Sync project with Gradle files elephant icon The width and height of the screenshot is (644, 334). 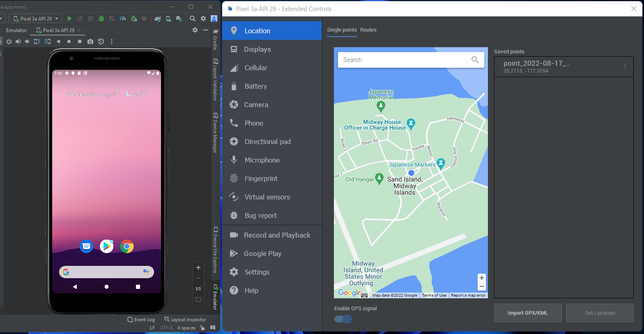(158, 18)
